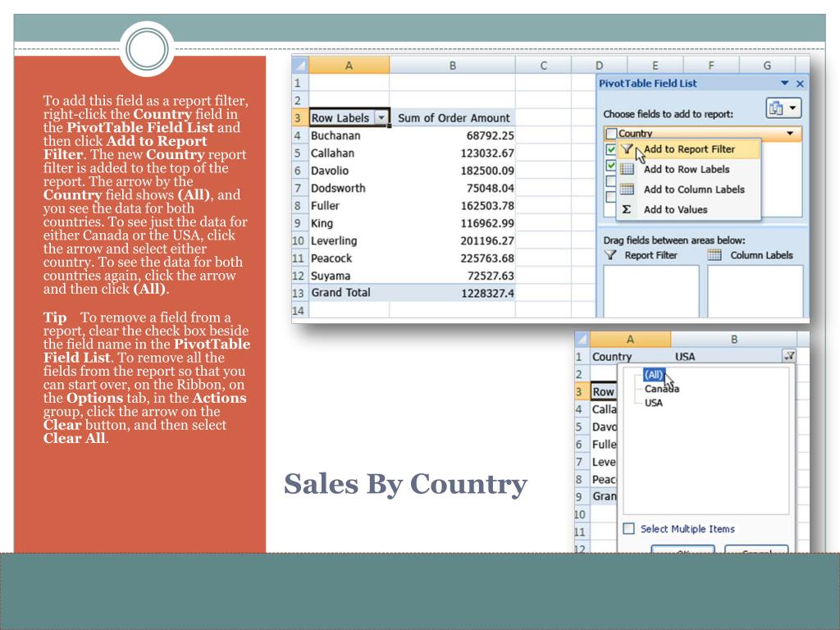
Task: Select column C header in the top worksheet
Action: pos(543,66)
